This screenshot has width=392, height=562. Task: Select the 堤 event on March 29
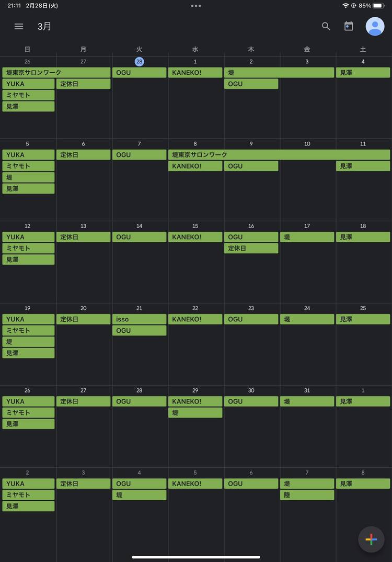tap(195, 412)
